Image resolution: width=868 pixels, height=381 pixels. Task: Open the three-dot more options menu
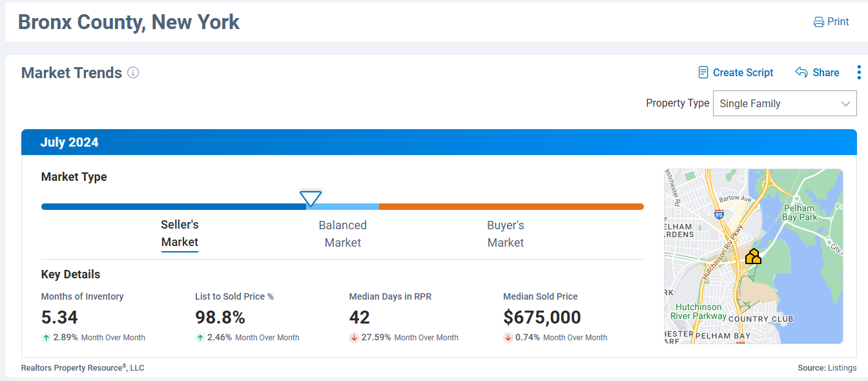click(x=859, y=72)
